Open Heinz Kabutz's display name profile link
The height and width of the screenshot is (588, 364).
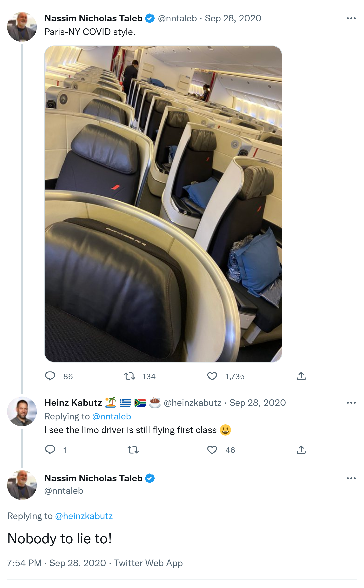pyautogui.click(x=73, y=403)
